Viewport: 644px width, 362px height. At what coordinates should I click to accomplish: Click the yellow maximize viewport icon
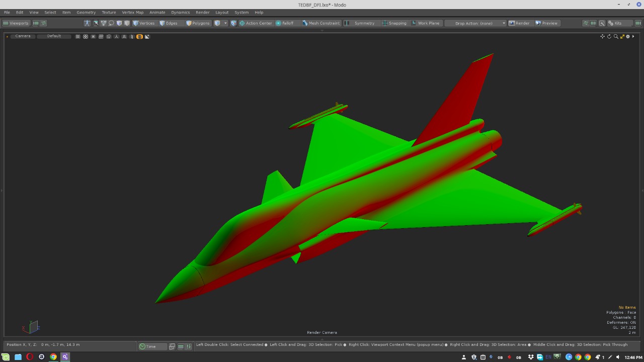point(622,37)
